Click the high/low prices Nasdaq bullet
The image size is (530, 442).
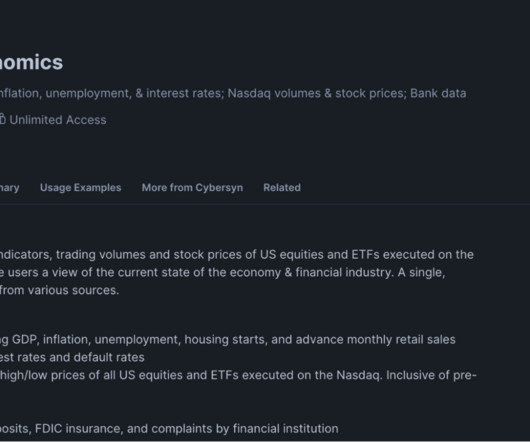(x=238, y=375)
